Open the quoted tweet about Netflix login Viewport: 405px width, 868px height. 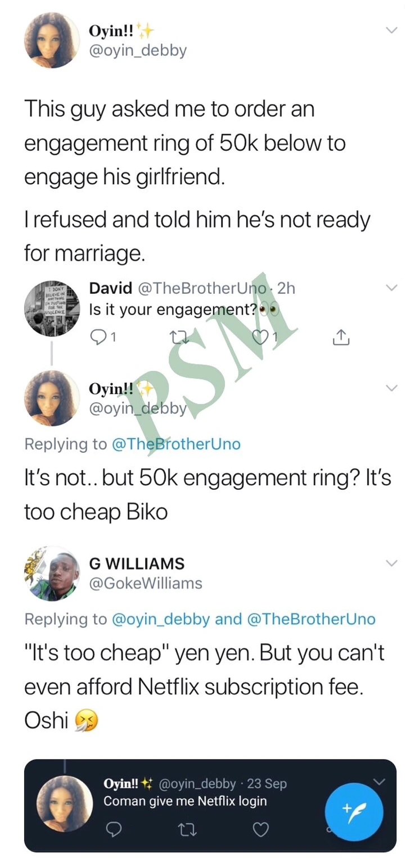[x=210, y=806]
